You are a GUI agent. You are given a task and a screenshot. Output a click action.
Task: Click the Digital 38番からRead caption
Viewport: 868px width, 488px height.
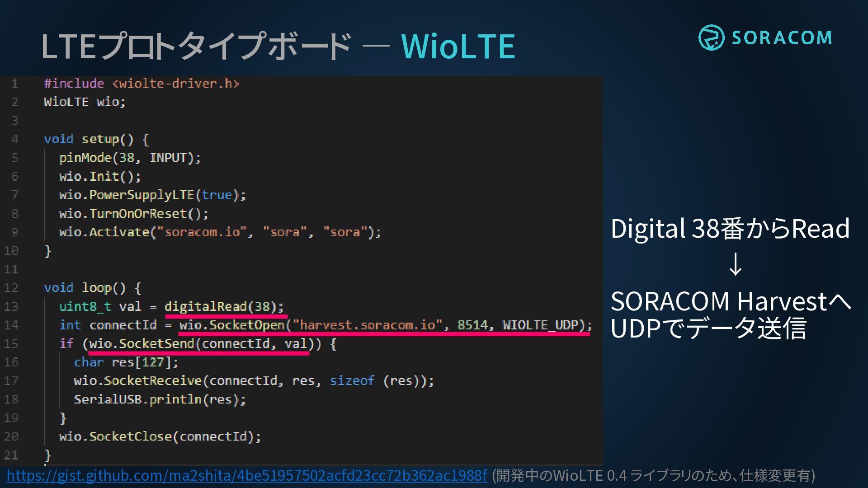coord(730,229)
